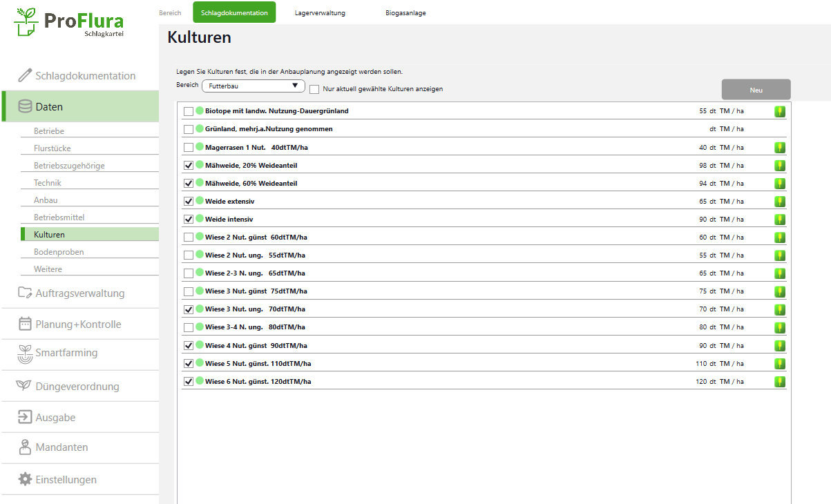The image size is (831, 504).
Task: Switch to the Lagerverwaltung tab
Action: point(320,13)
